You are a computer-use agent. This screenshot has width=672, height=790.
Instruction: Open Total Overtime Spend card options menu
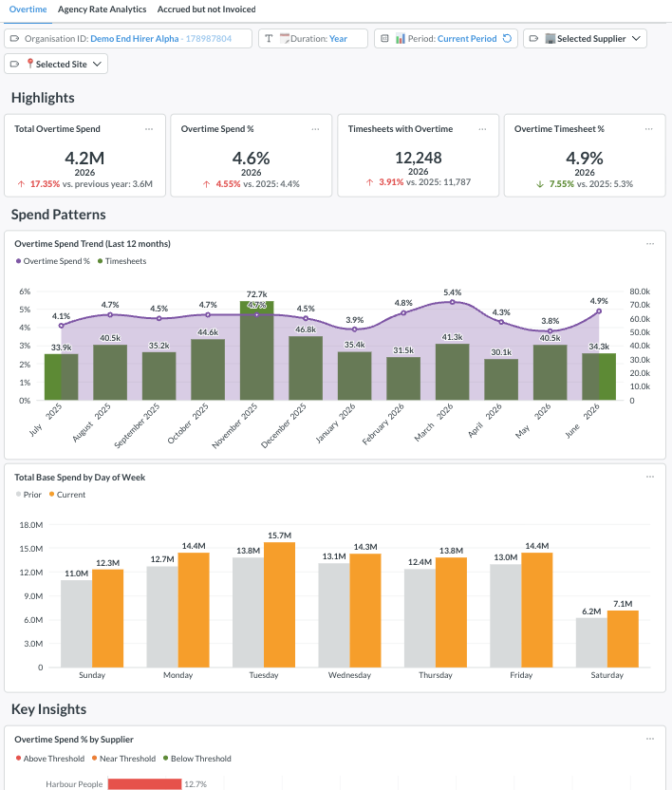coord(149,129)
